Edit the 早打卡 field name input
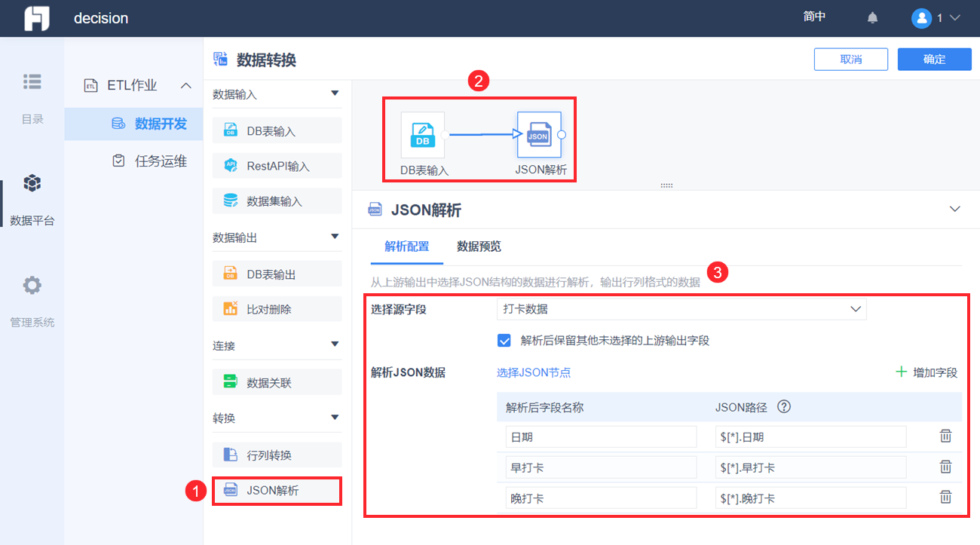This screenshot has width=980, height=545. tap(601, 467)
